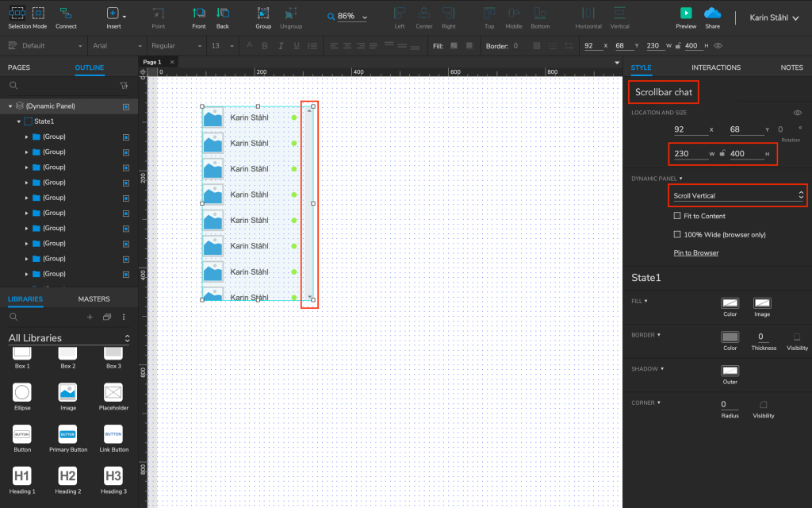Open the All Libraries dropdown

coord(69,338)
